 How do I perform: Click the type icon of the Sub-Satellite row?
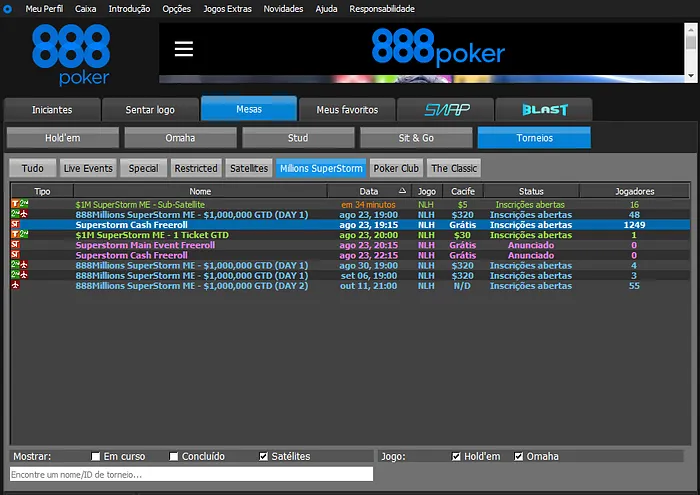(20, 204)
